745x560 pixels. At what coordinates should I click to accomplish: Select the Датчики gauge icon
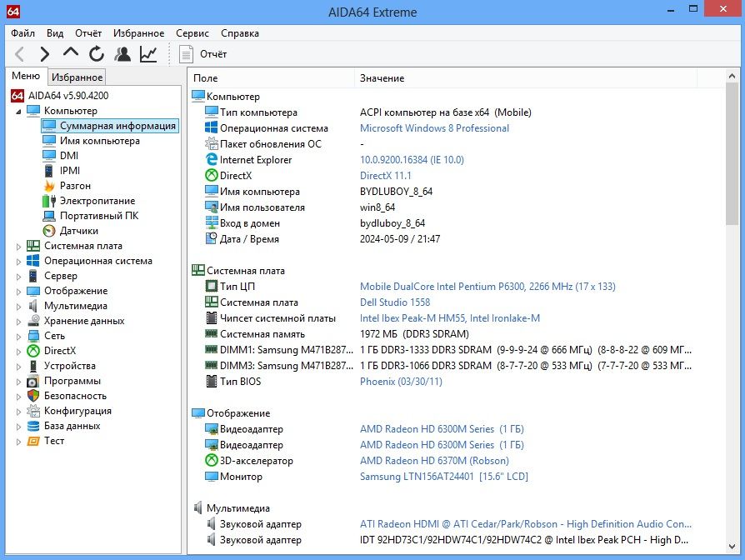pos(49,231)
